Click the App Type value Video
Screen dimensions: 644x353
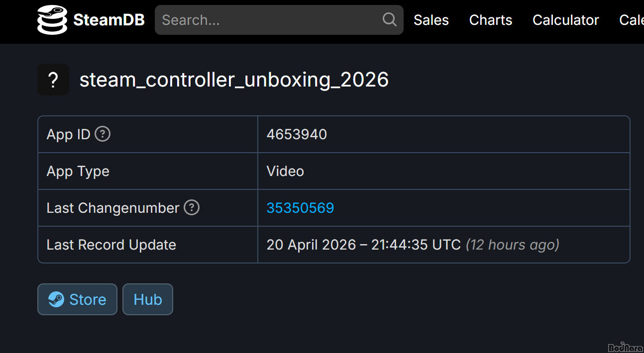(285, 171)
